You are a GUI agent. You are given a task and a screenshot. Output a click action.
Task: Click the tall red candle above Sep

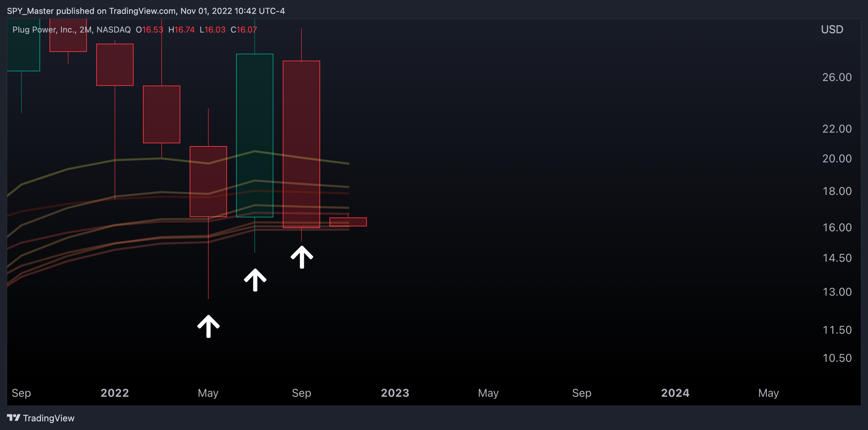click(x=301, y=144)
